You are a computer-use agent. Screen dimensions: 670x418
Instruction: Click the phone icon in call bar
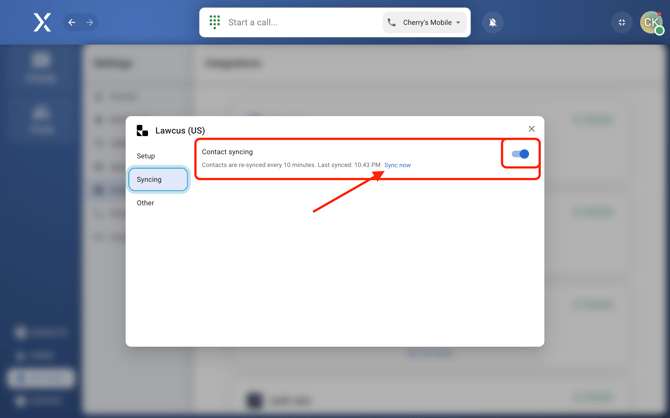pos(392,22)
